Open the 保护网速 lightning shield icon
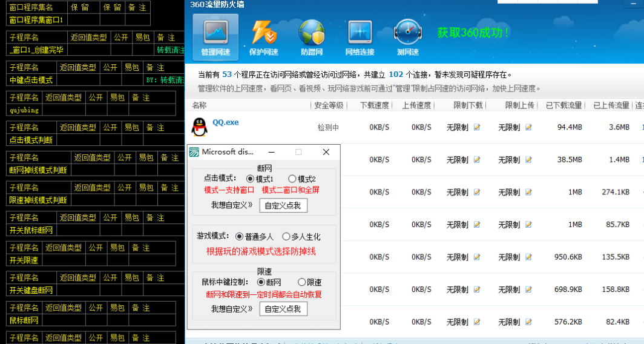The height and width of the screenshot is (344, 644). 263,36
